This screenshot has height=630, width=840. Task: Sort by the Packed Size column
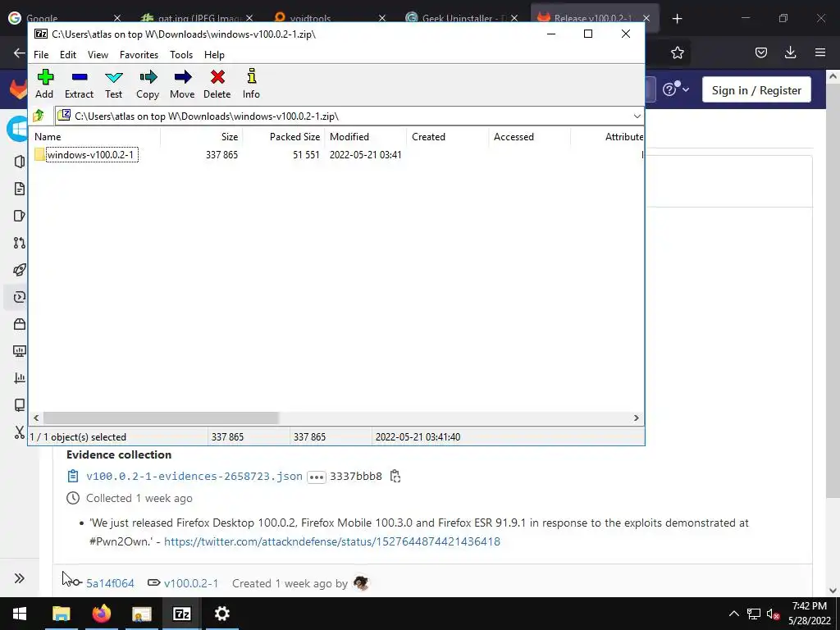(x=283, y=137)
